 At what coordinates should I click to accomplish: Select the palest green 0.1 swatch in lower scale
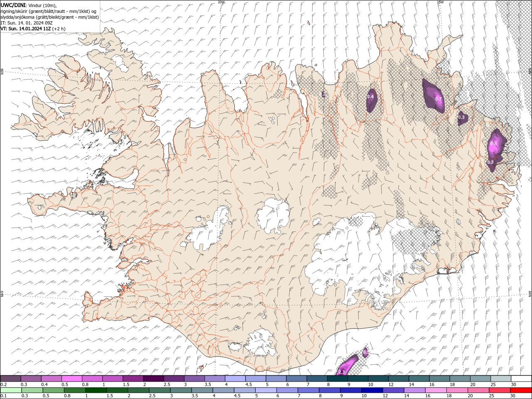click(11, 390)
